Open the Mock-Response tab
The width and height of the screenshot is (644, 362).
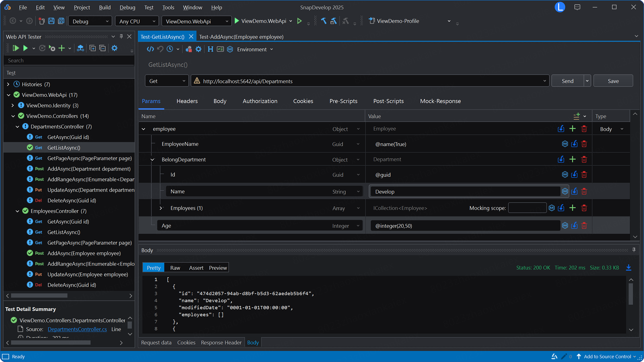click(440, 101)
